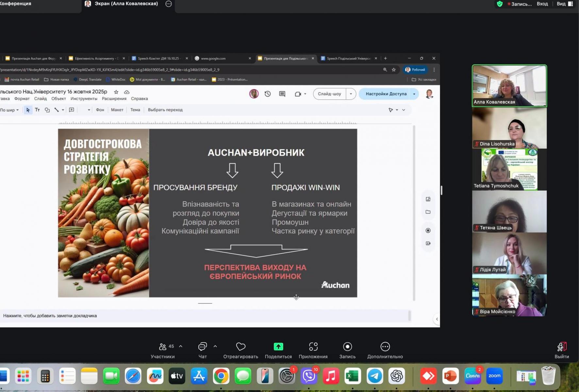
Task: Click the Выбрать переход button
Action: point(165,110)
